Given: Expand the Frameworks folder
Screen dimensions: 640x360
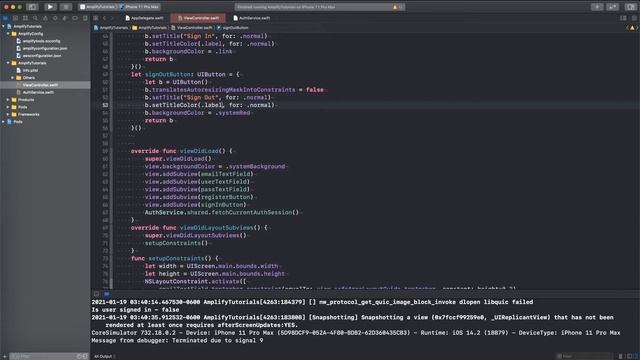Looking at the screenshot, I should (8, 114).
